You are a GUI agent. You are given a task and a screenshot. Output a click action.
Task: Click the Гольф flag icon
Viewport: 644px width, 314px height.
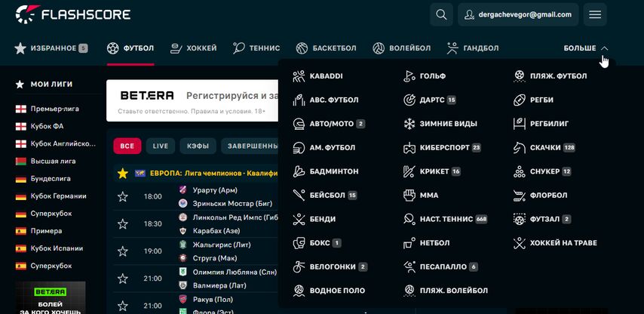click(409, 76)
